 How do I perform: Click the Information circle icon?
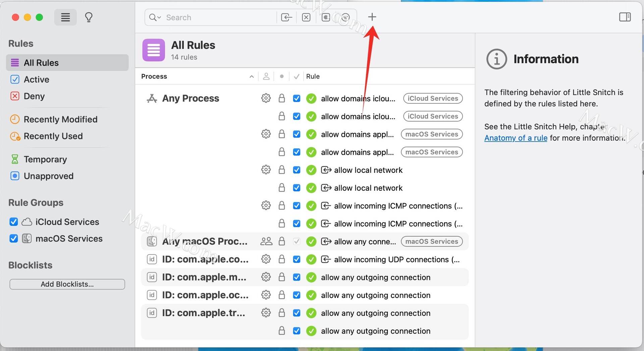496,59
